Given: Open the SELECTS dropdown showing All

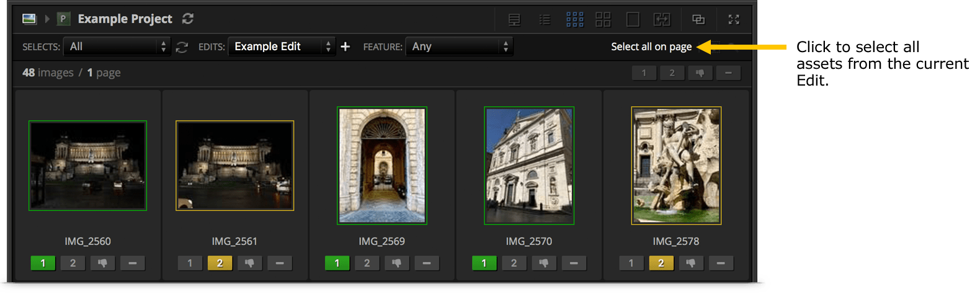Looking at the screenshot, I should pos(117,47).
